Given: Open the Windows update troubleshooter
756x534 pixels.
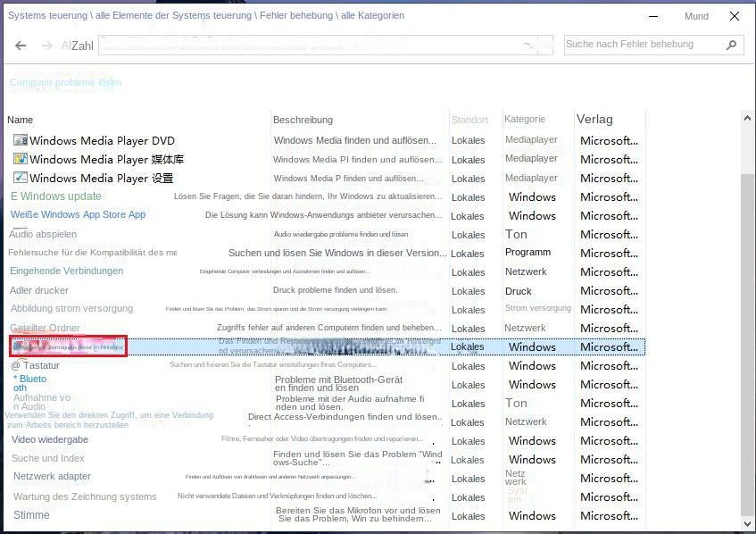Looking at the screenshot, I should 55,196.
